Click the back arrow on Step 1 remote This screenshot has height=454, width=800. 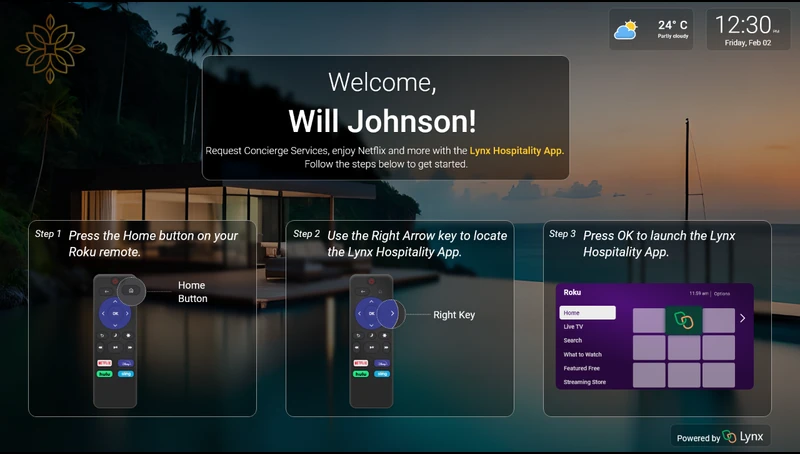107,292
